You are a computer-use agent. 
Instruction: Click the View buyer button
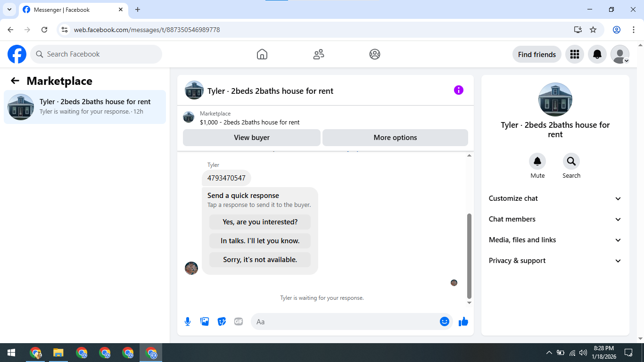point(252,138)
